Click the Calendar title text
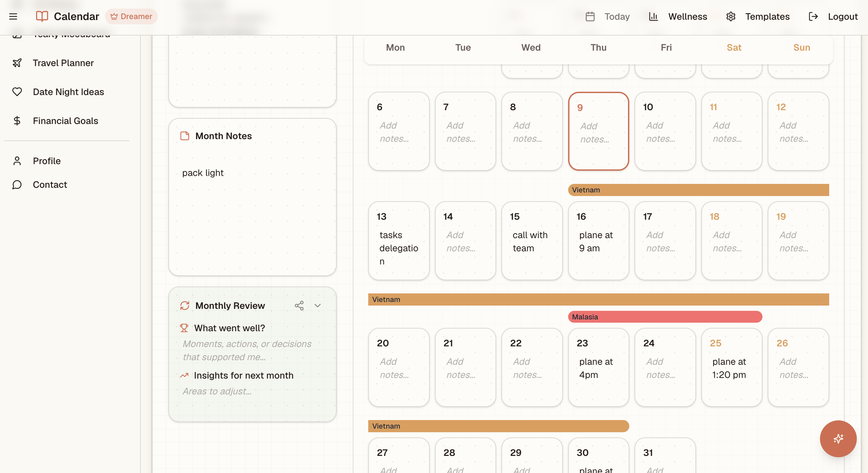 point(77,16)
